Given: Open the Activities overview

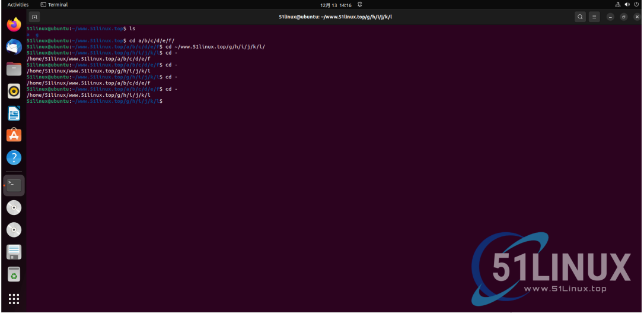Looking at the screenshot, I should [x=18, y=5].
